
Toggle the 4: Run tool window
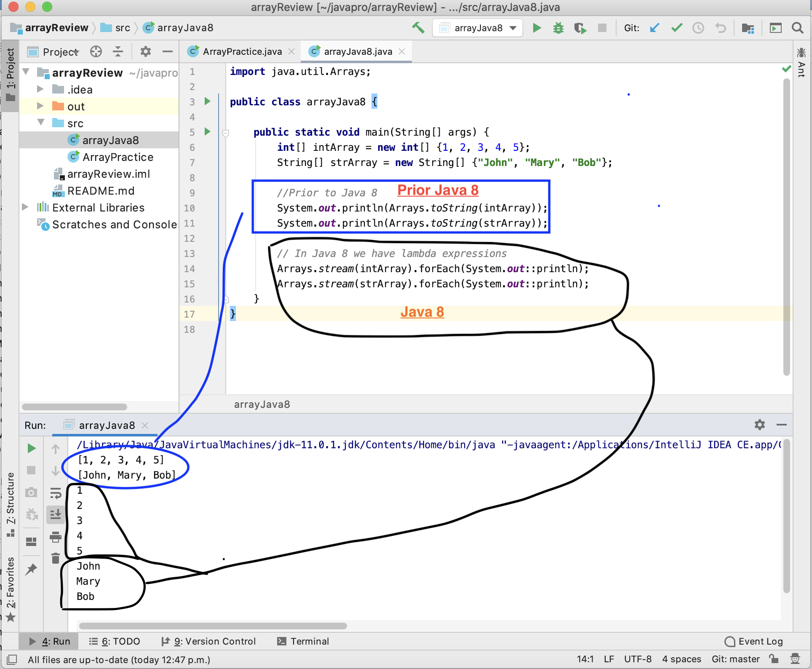coord(49,641)
